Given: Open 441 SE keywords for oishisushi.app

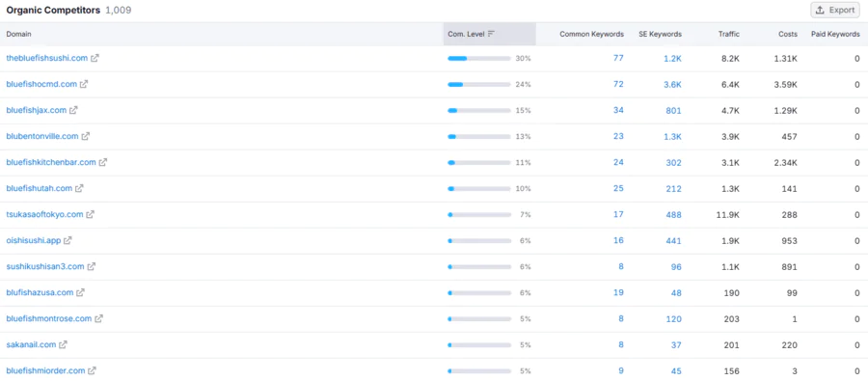Looking at the screenshot, I should [x=674, y=241].
